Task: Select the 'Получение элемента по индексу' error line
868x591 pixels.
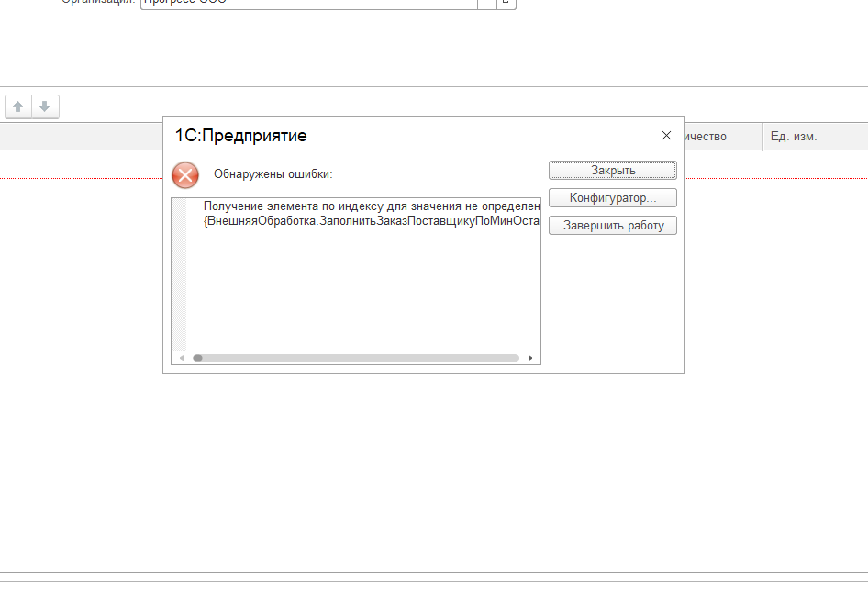Action: [x=372, y=206]
